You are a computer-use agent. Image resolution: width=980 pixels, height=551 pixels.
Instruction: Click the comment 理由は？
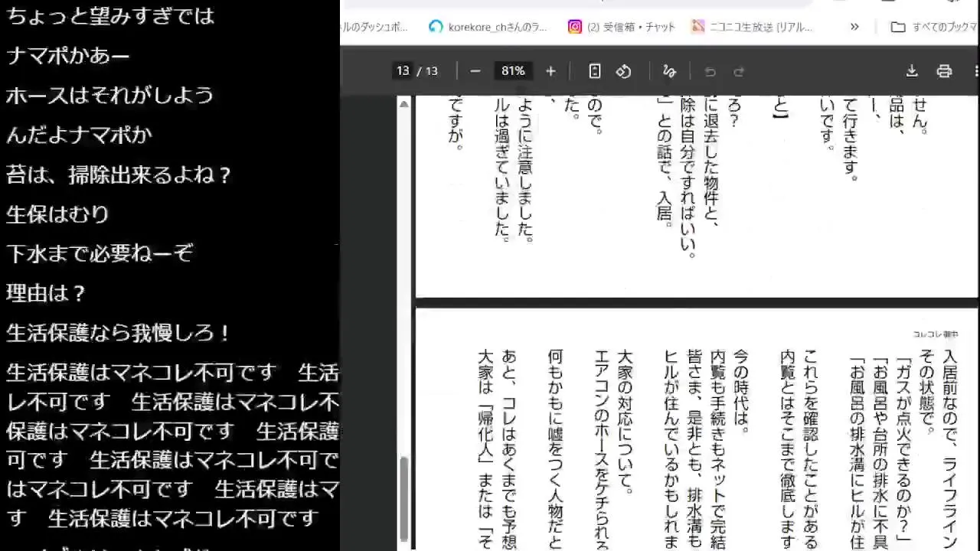[47, 293]
